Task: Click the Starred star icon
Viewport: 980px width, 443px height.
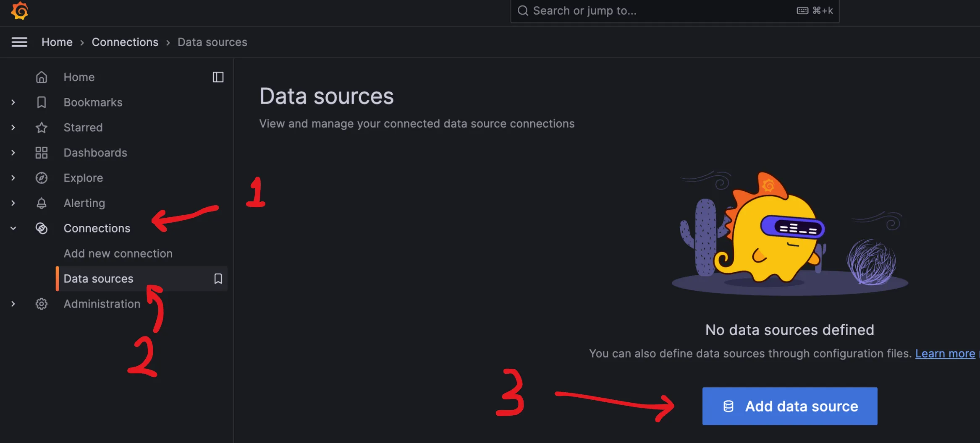Action: click(41, 128)
